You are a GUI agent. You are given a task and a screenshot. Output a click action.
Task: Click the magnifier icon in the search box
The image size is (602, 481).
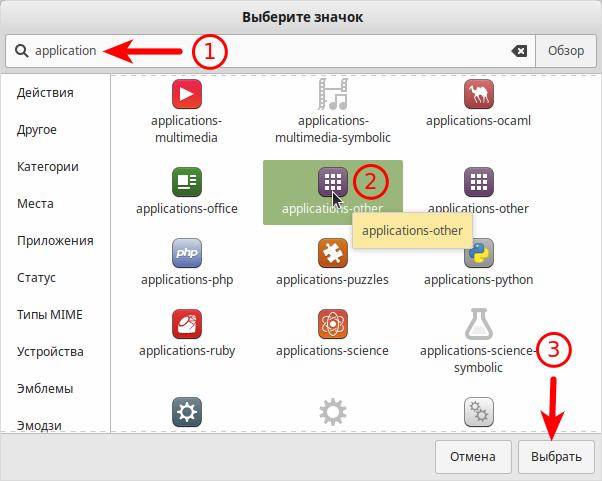click(22, 51)
